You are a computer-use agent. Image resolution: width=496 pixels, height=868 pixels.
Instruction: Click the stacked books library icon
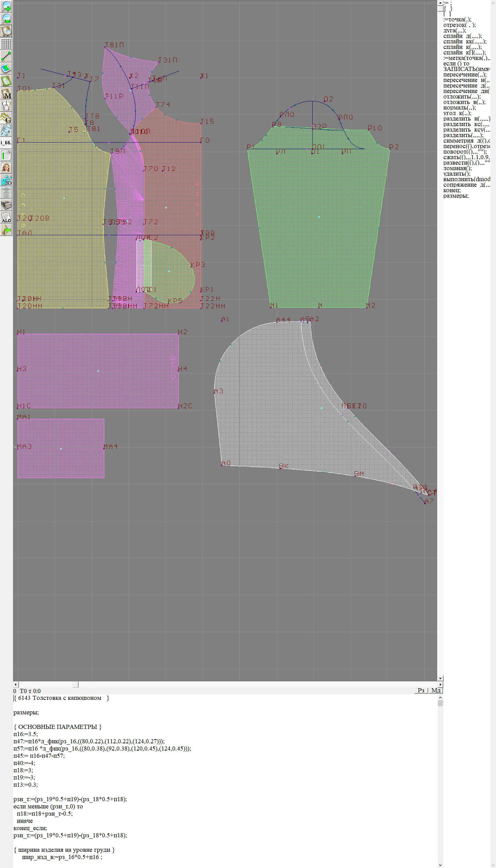pos(6,205)
